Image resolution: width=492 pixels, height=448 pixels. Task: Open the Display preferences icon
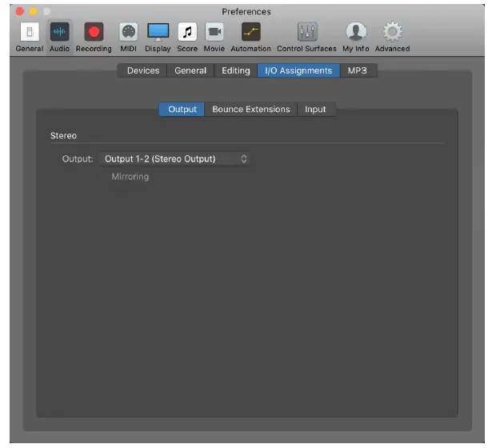tap(158, 32)
